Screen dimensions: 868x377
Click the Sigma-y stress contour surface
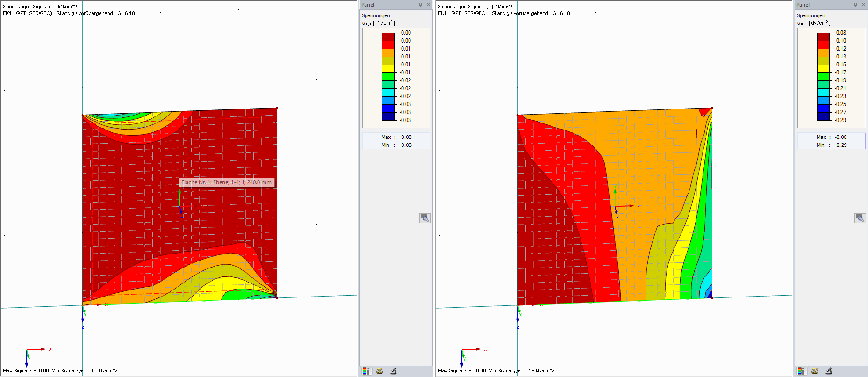tap(615, 206)
